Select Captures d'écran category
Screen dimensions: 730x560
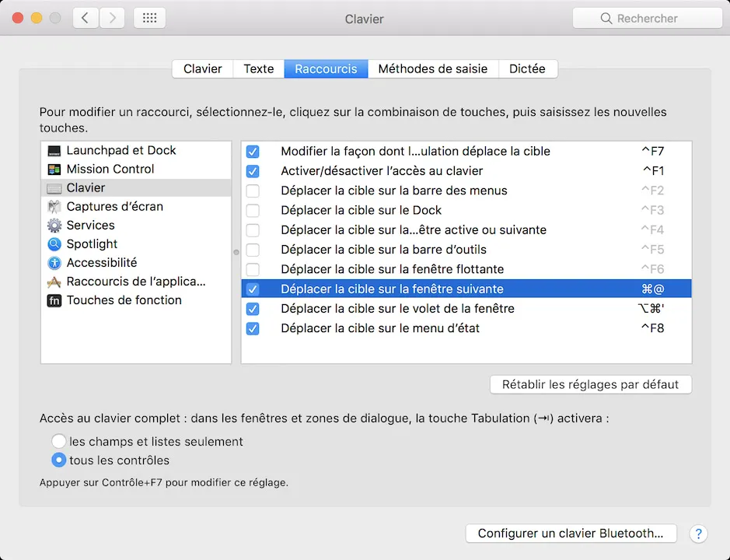(136, 206)
